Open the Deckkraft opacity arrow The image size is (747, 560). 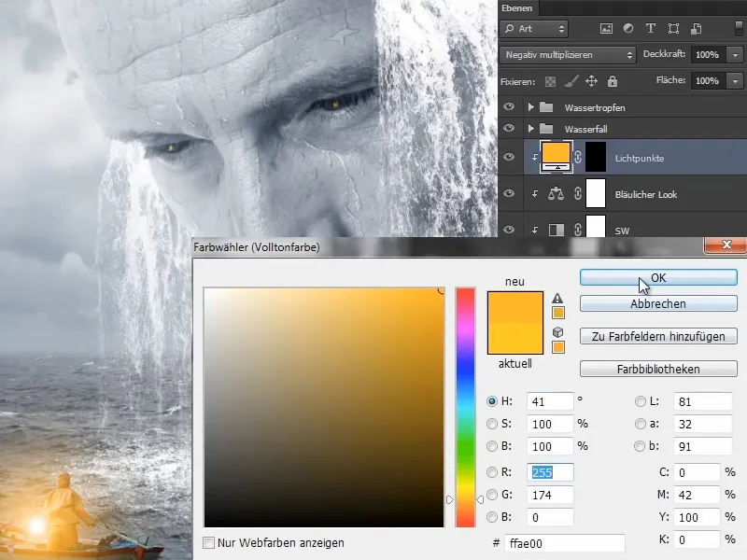735,55
